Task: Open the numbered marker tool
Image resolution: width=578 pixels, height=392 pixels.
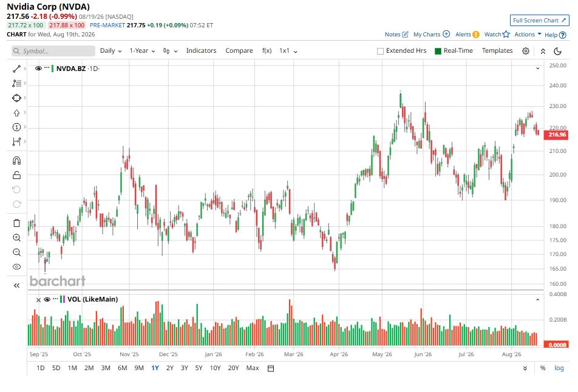Action: (16, 127)
